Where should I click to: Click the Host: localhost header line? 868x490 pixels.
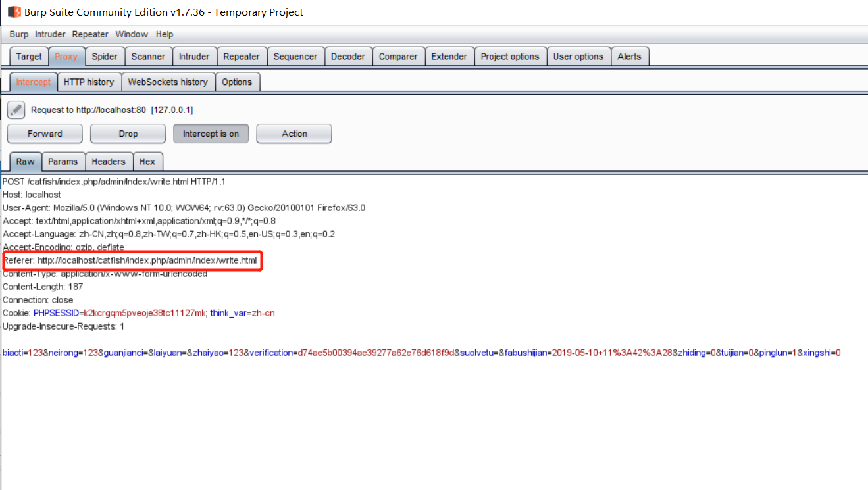(32, 195)
